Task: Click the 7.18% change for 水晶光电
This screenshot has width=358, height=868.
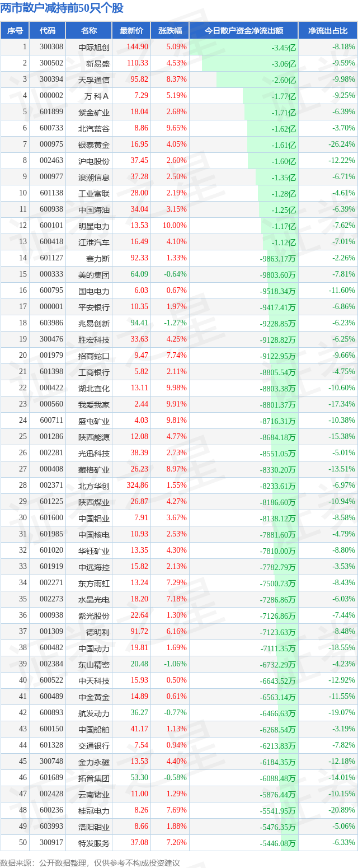Action: (x=177, y=599)
